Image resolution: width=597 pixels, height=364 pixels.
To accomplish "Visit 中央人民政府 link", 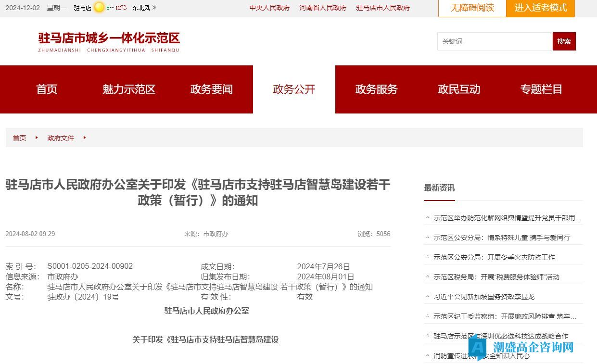I will [269, 8].
